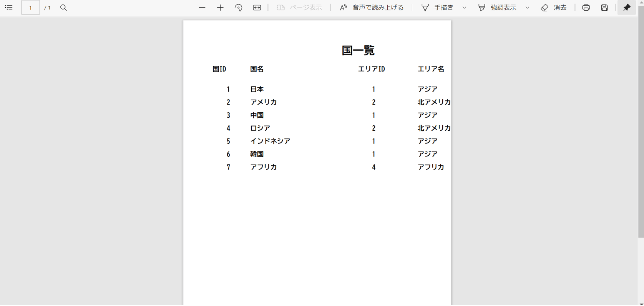The height and width of the screenshot is (306, 644).
Task: Click the ページ表示 page view button
Action: click(299, 8)
